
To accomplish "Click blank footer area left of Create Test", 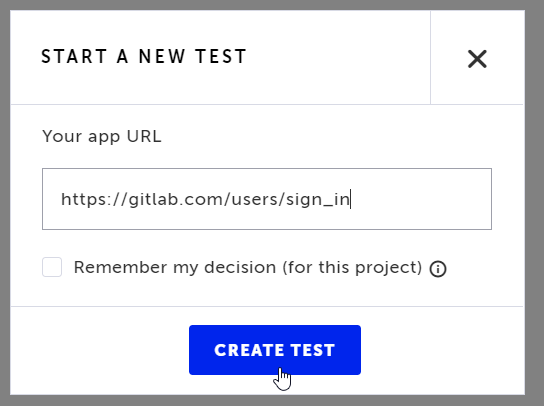I will click(100, 350).
